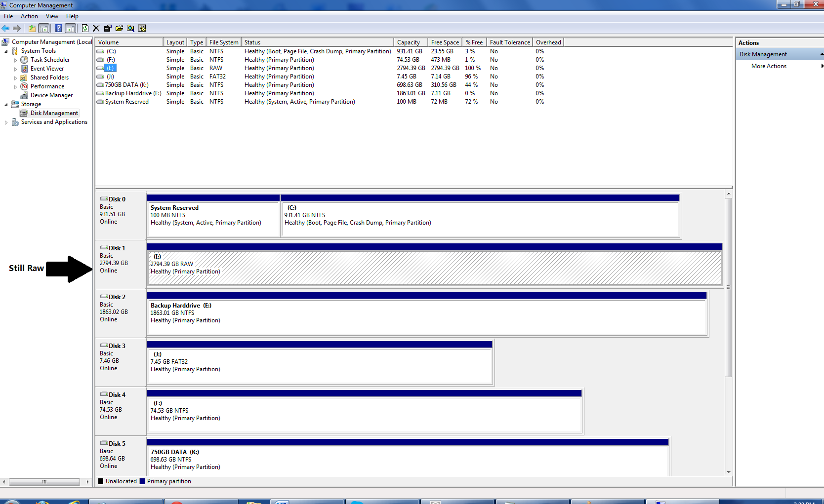Select the Disk 0 label box
Screen dimensions: 824x504
(121, 215)
